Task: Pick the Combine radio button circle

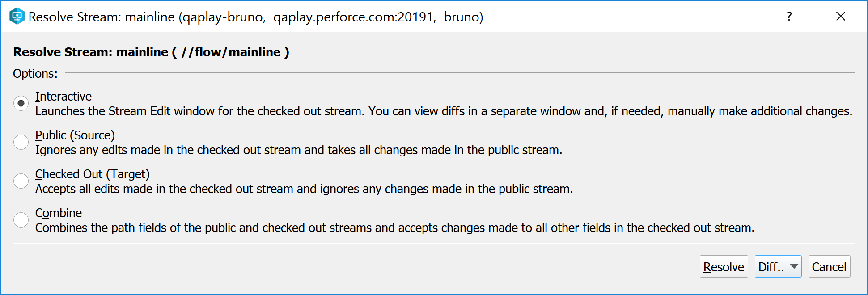Action: point(21,220)
